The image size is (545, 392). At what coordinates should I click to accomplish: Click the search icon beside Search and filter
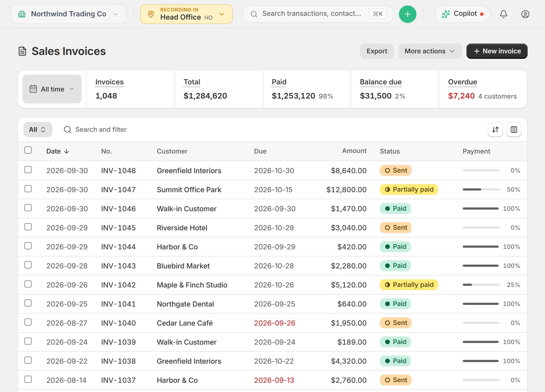[x=67, y=130]
